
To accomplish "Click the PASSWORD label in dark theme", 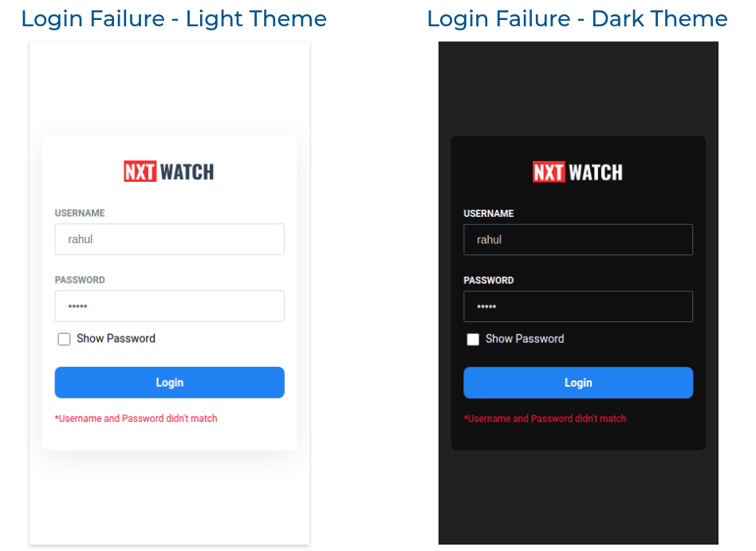I will tap(488, 281).
